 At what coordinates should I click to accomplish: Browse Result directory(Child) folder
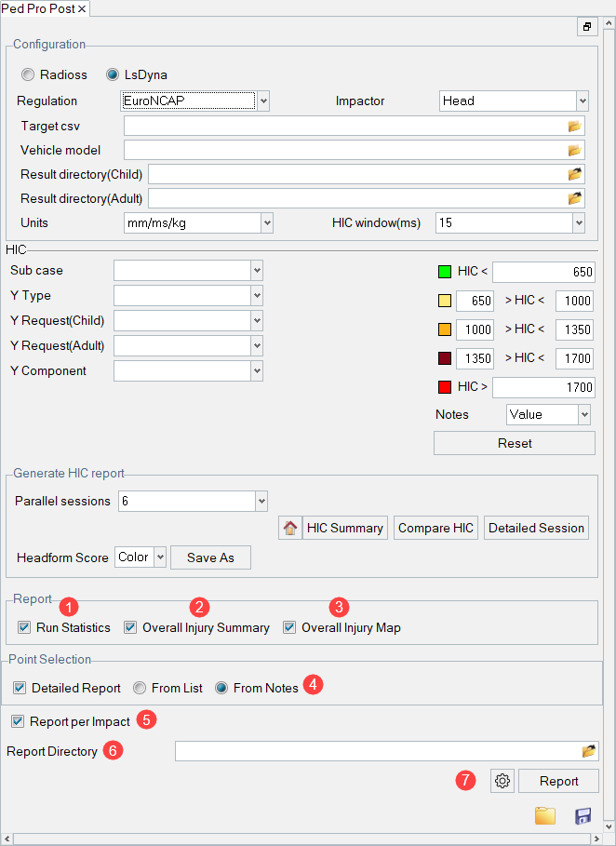pyautogui.click(x=574, y=174)
